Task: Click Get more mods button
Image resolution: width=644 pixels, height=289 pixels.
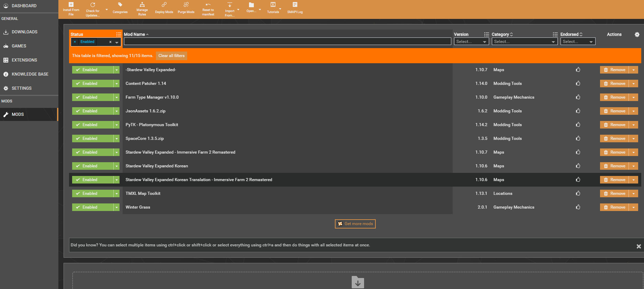Action: tap(355, 224)
